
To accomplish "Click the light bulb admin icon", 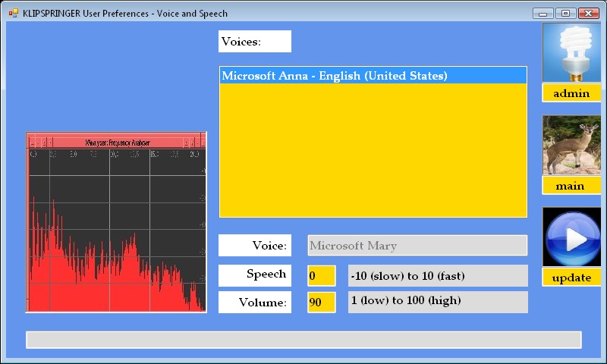I will (x=571, y=52).
